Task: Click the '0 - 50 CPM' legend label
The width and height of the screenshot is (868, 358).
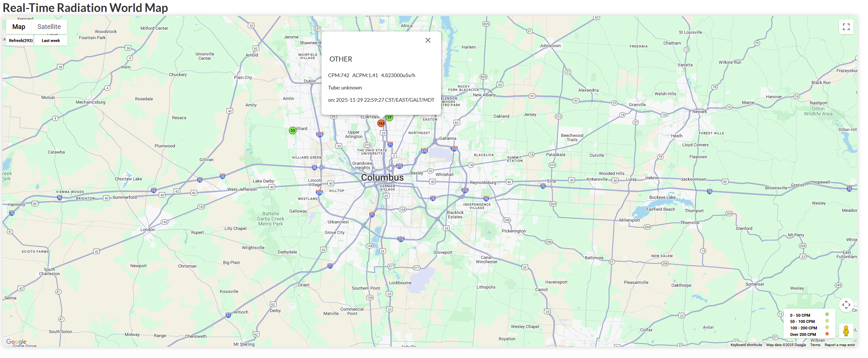Action: click(x=800, y=315)
